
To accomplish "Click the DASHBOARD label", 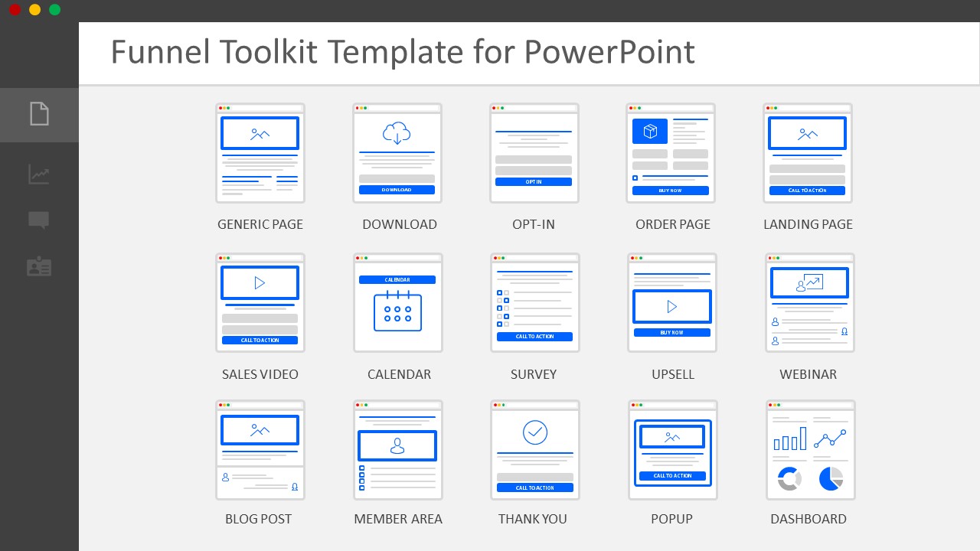I will coord(808,519).
